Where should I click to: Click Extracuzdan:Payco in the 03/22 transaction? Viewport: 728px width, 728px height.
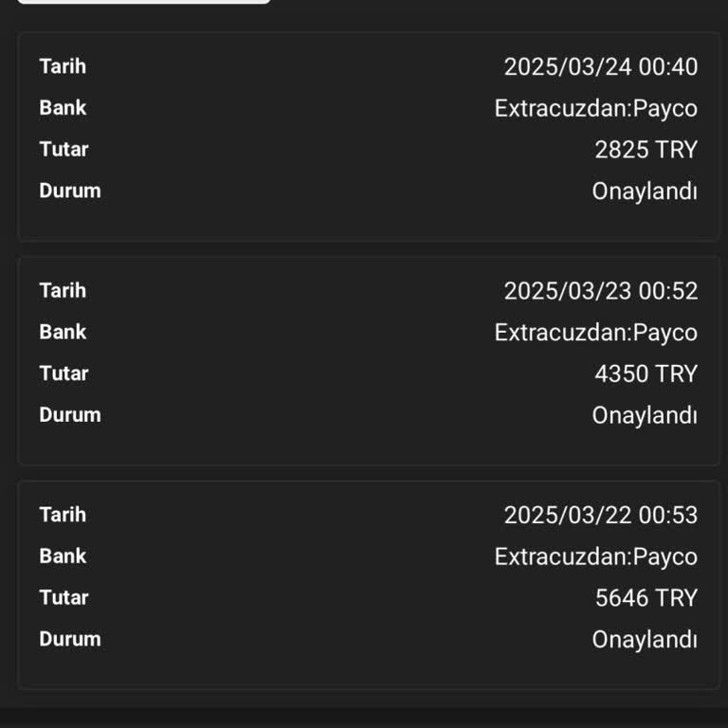(x=595, y=556)
